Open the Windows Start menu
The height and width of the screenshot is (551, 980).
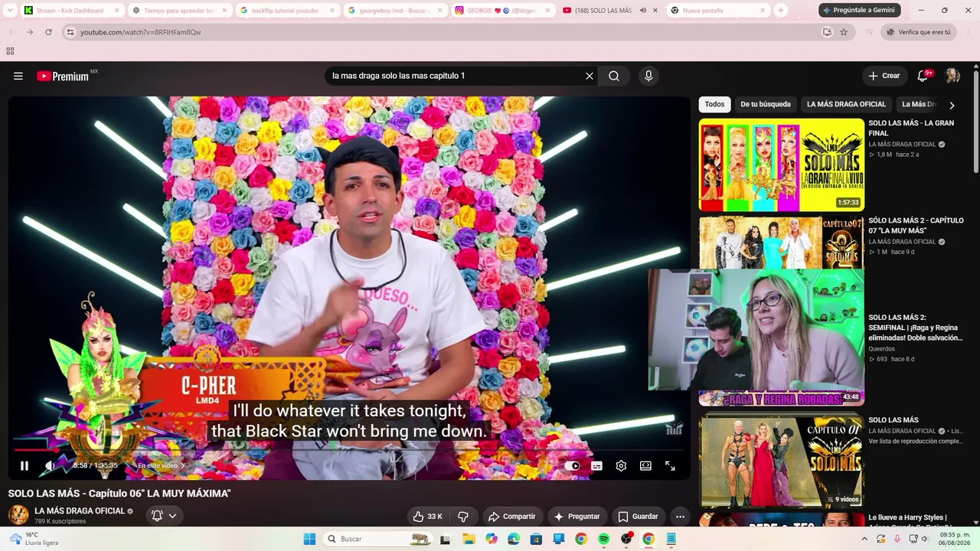point(309,539)
